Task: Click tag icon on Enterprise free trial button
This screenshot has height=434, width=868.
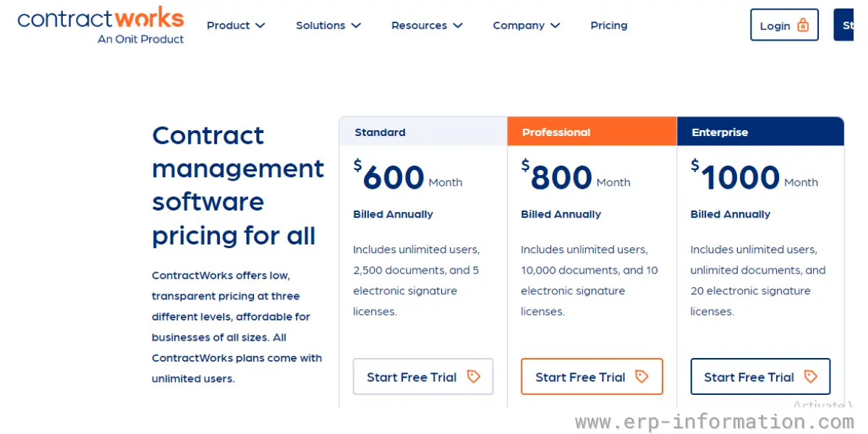Action: [811, 377]
